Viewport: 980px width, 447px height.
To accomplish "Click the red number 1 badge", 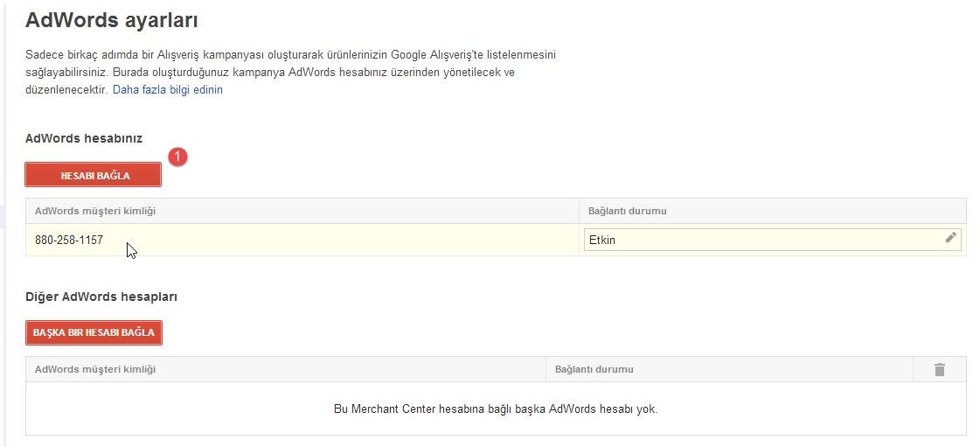I will coord(178,157).
